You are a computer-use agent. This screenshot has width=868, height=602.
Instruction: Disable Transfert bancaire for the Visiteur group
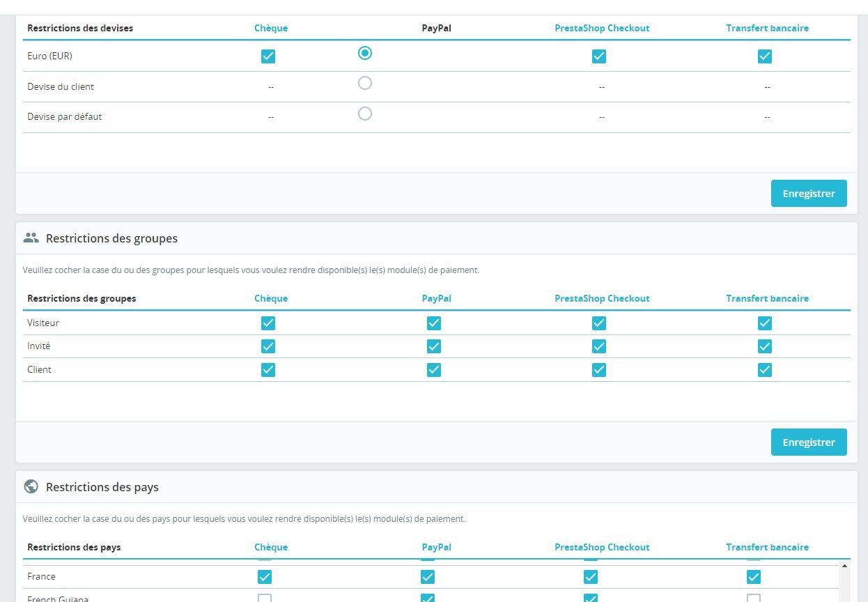[765, 323]
